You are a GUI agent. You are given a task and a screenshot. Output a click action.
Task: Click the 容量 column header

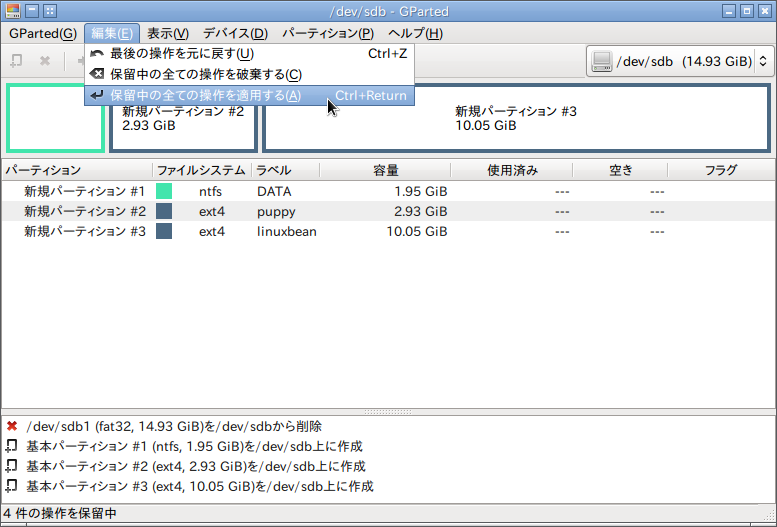tap(385, 170)
